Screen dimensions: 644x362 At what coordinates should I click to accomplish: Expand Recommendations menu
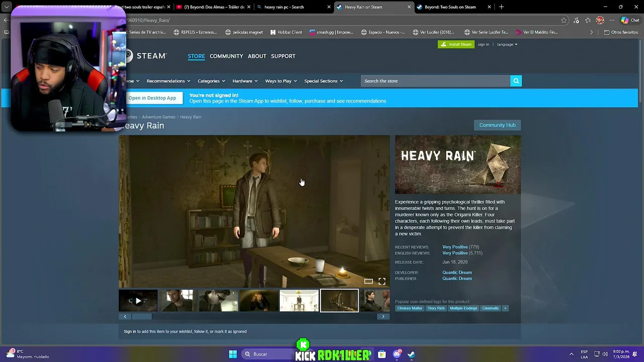pos(168,81)
